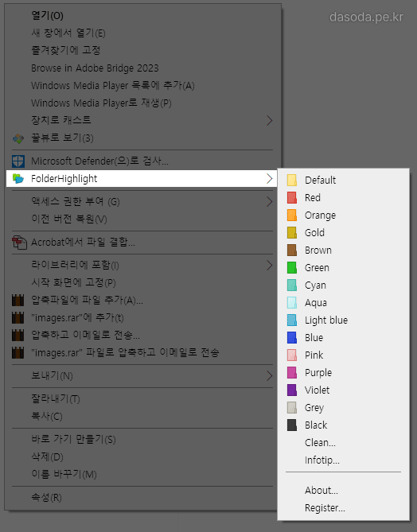
Task: Click the Acrobat combine files icon
Action: click(x=19, y=243)
